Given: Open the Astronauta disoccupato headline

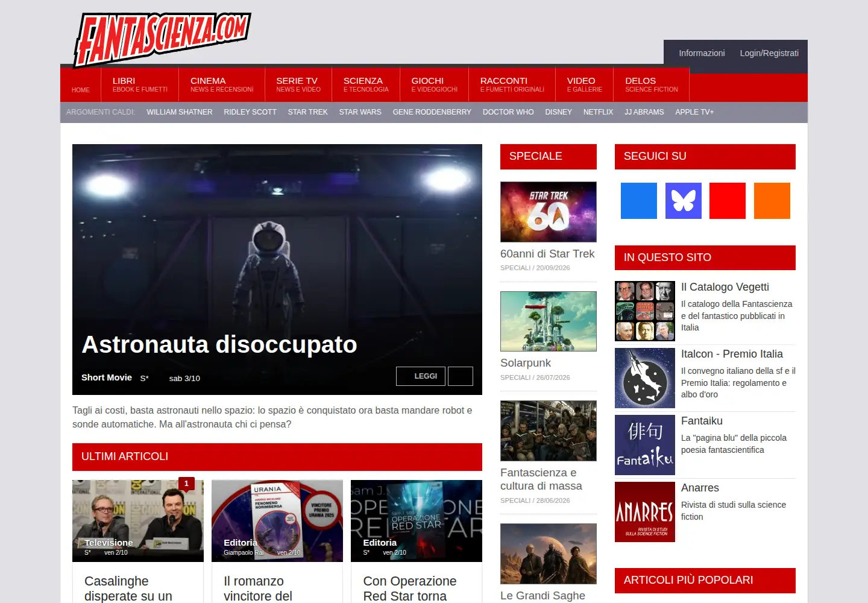Looking at the screenshot, I should click(x=219, y=344).
